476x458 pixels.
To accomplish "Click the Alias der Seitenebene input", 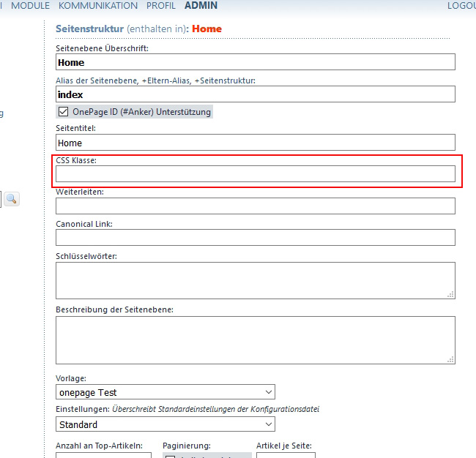I will [255, 94].
